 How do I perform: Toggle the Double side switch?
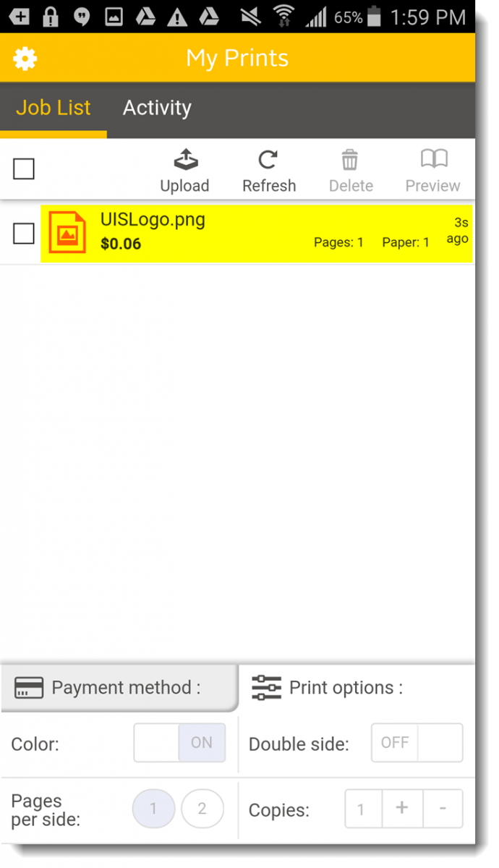point(417,742)
